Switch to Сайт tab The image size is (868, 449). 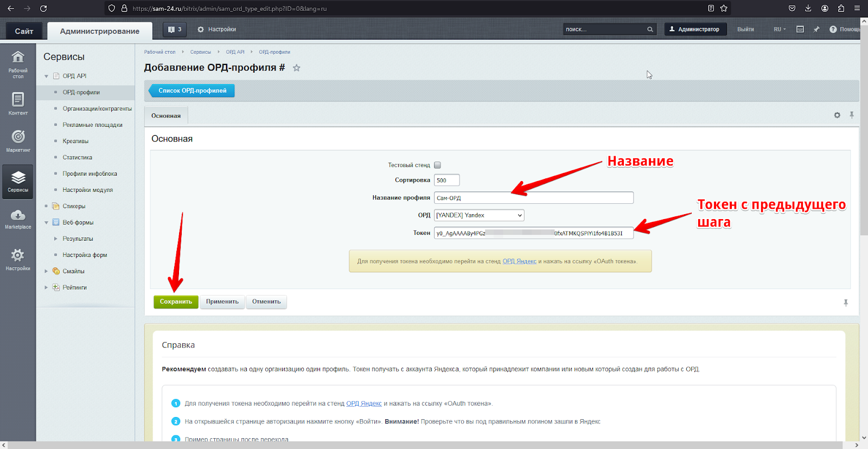click(x=24, y=31)
